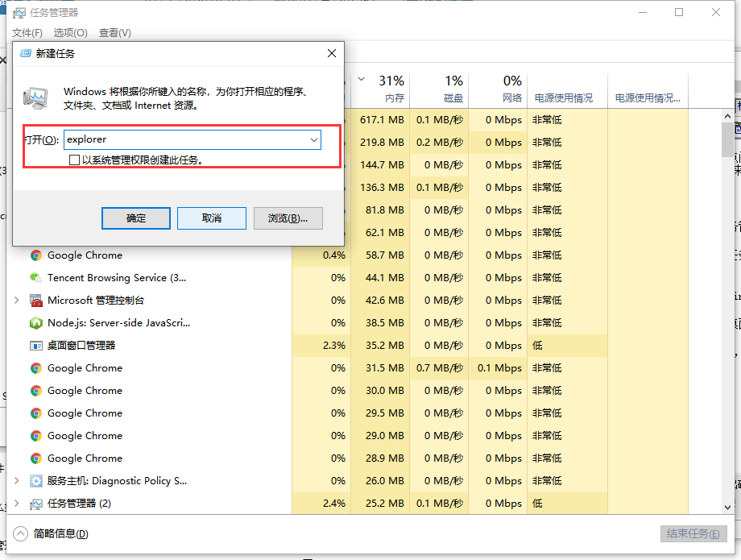Click the explorer text input field
Viewport: 741px width, 560px height.
tap(184, 139)
